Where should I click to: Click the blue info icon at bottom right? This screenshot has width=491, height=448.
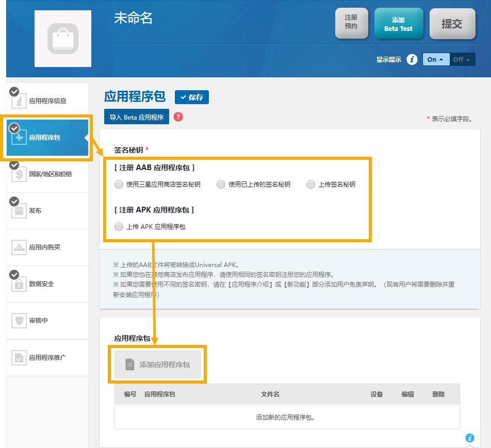click(469, 438)
